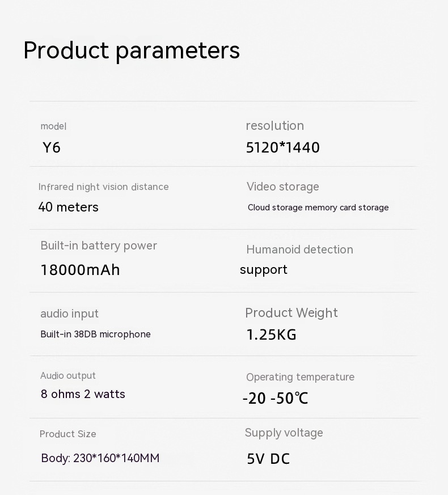Click the 'Operating temperature' label
Viewport: 448px width, 495px height.
click(x=300, y=377)
